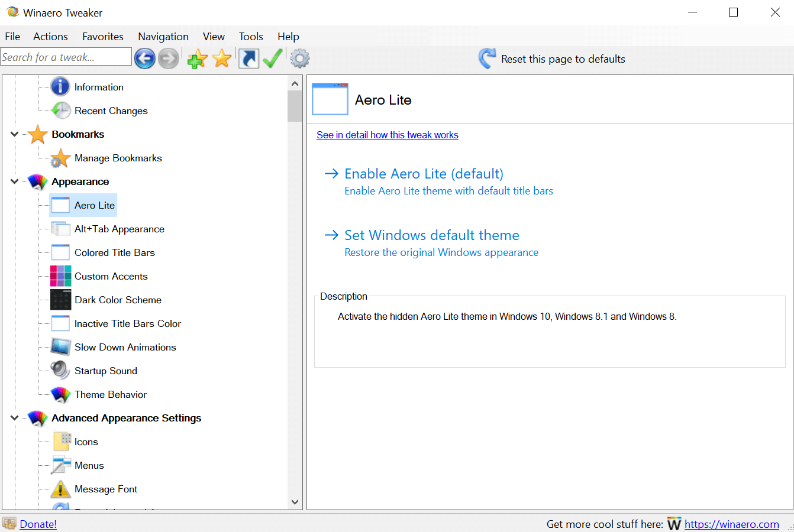
Task: Click the blue Back navigation arrow
Action: tap(144, 59)
